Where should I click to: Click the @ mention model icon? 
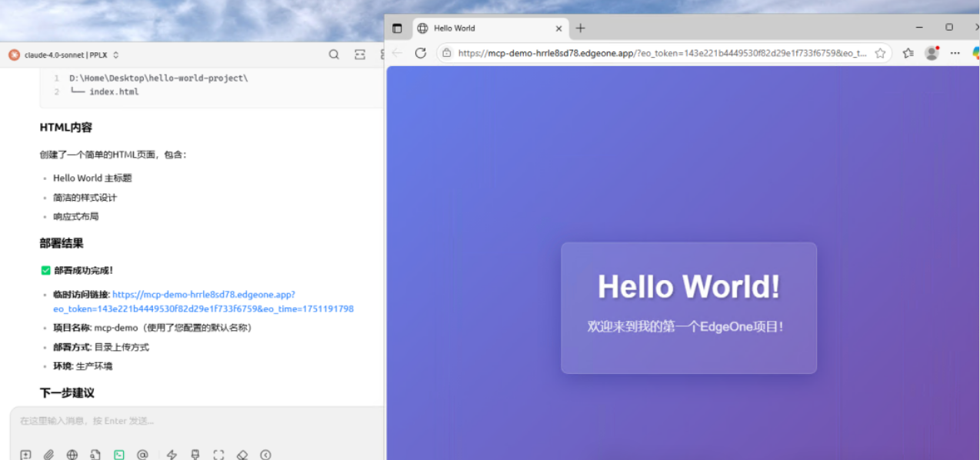click(142, 455)
